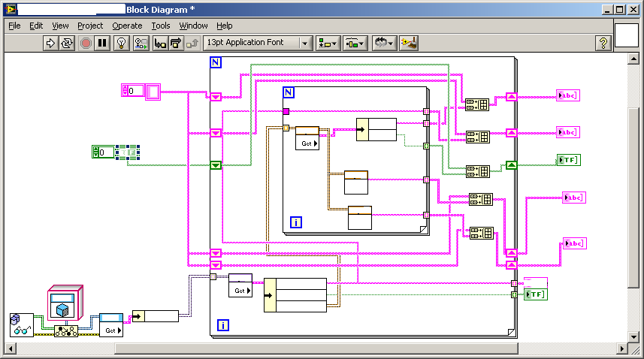Open the Reorder dropdown
Image resolution: width=644 pixels, height=359 pixels.
[x=385, y=43]
